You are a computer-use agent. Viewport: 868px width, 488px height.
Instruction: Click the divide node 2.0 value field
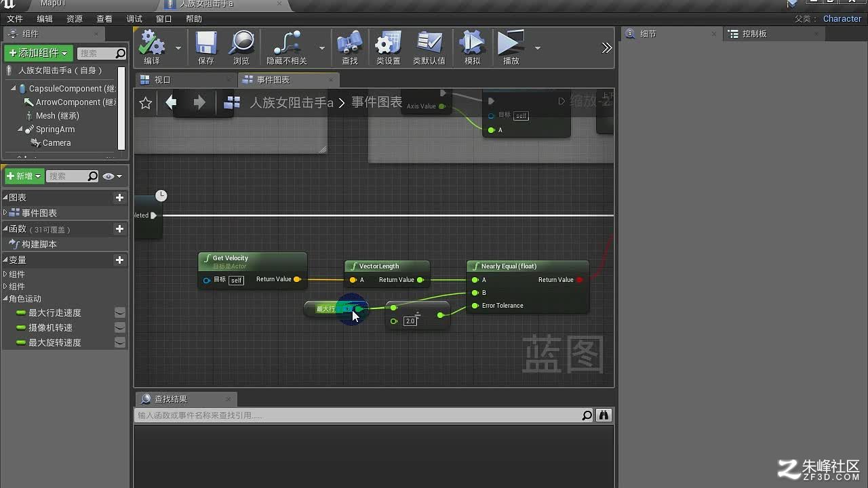pos(410,321)
